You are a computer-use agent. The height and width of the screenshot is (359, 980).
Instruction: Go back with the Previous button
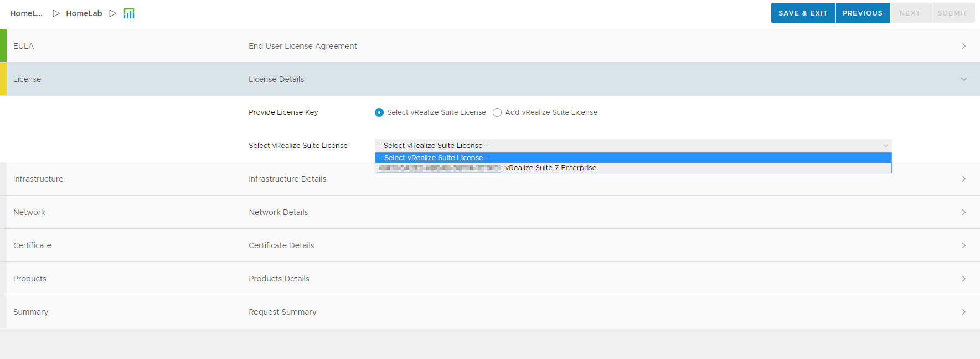pos(862,13)
